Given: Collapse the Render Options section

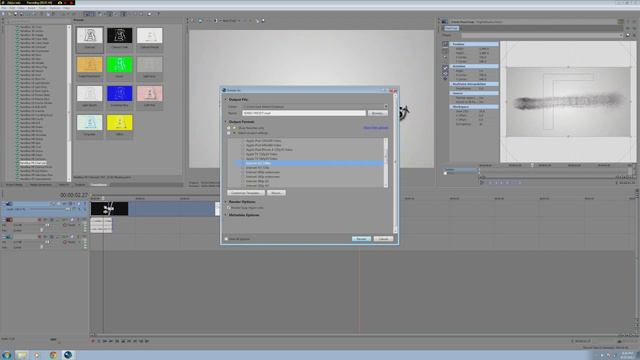Looking at the screenshot, I should [225, 202].
